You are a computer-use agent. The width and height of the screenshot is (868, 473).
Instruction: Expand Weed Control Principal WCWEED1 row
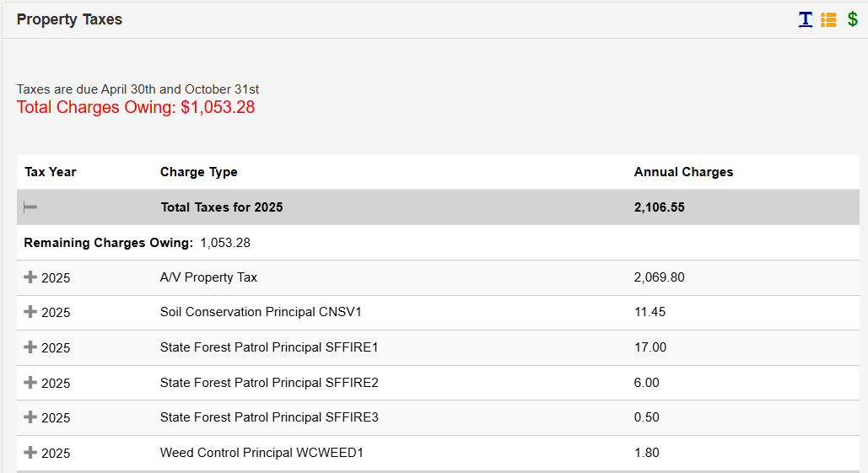30,453
